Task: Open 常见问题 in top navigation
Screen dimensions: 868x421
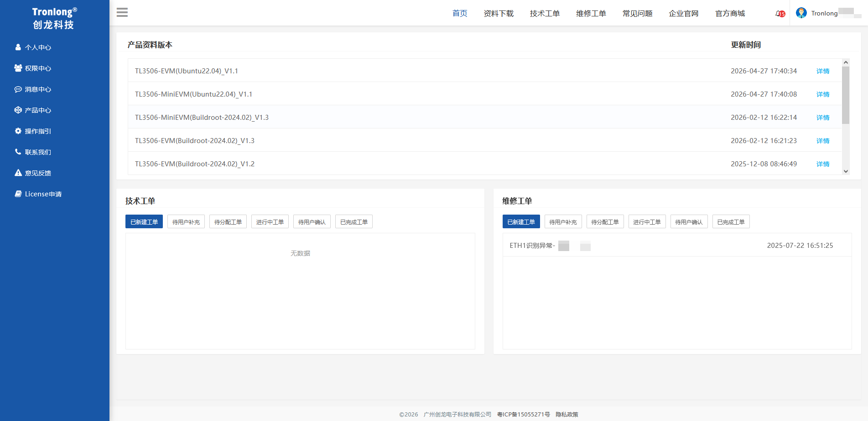Action: pos(637,13)
